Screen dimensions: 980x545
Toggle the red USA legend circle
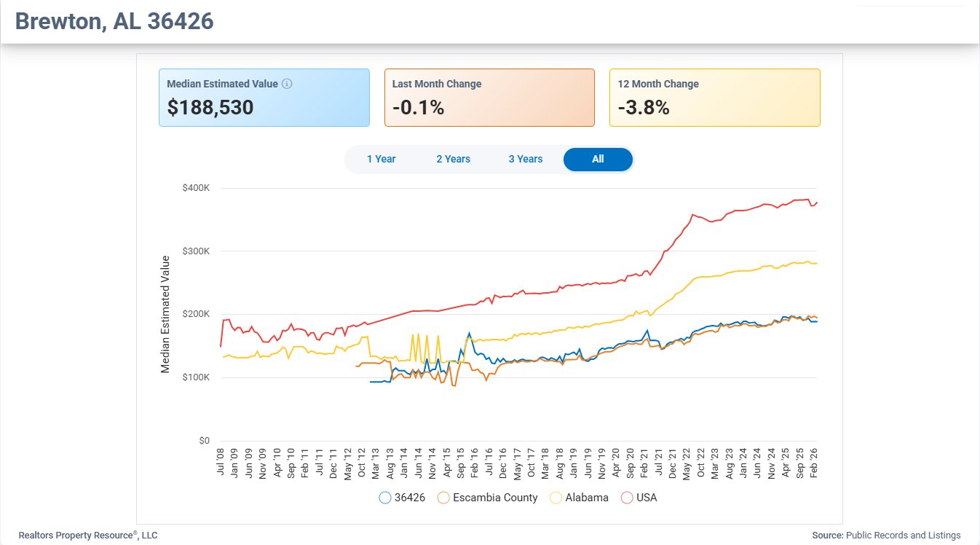[x=626, y=498]
